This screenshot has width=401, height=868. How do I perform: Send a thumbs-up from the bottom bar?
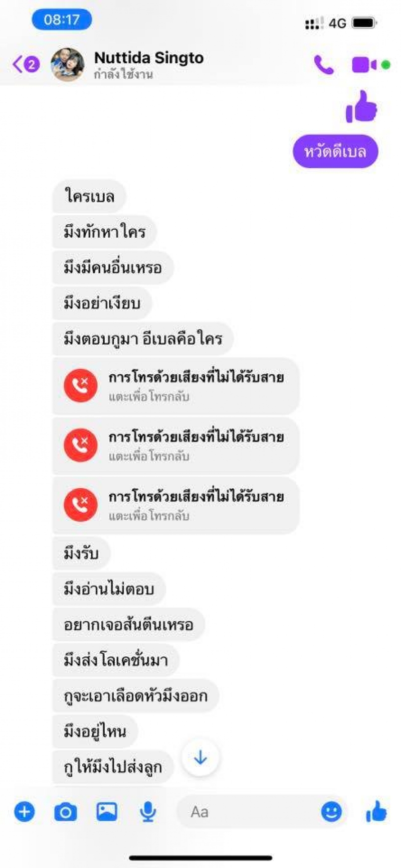pyautogui.click(x=376, y=811)
